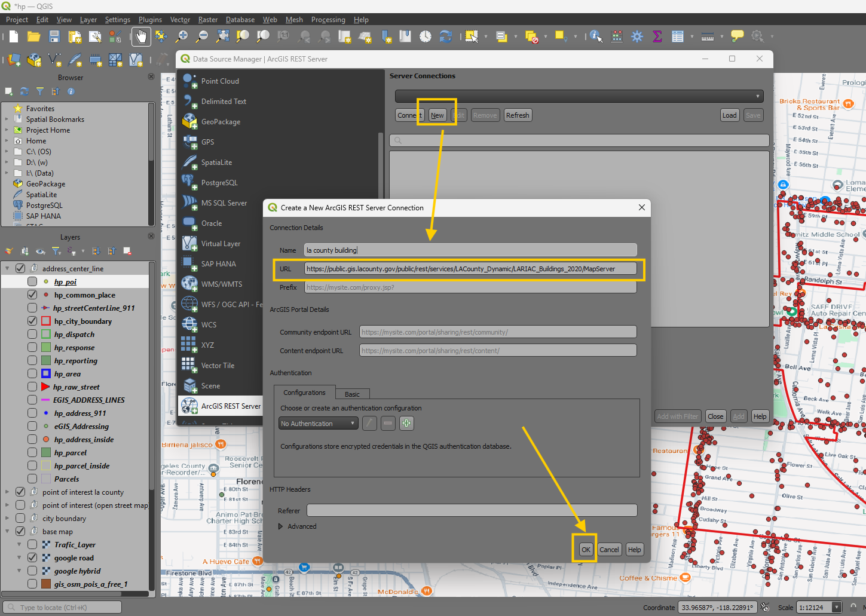Click the Refresh connections button
Screen dimensions: 866x616
518,115
